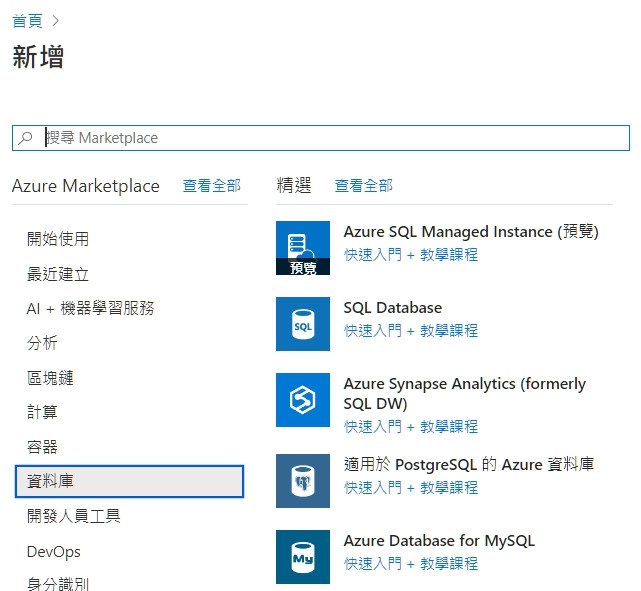Focus the 搜尋 Marketplace search field

(x=320, y=138)
